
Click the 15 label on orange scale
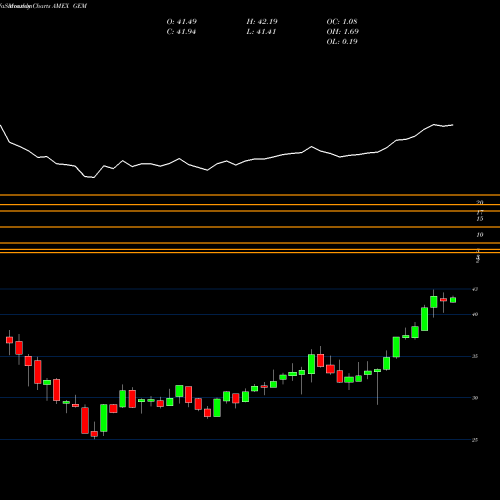[x=480, y=219]
